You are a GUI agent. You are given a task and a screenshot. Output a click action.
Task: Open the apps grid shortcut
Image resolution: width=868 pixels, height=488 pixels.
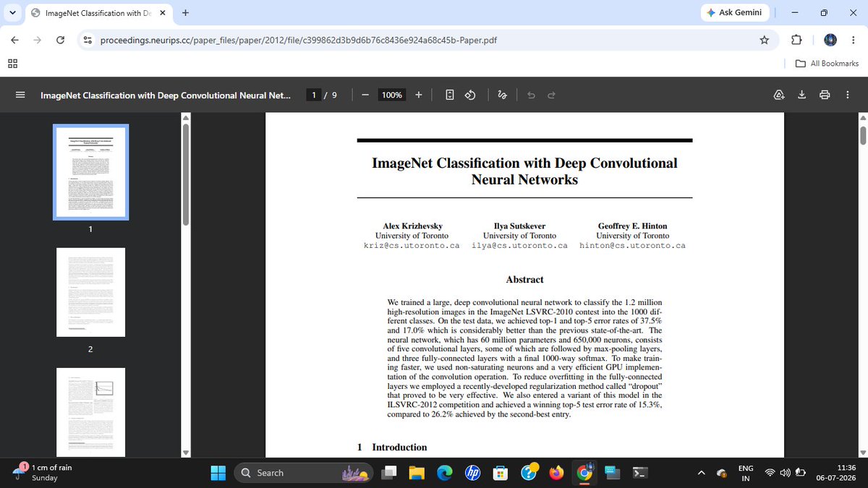click(x=12, y=64)
